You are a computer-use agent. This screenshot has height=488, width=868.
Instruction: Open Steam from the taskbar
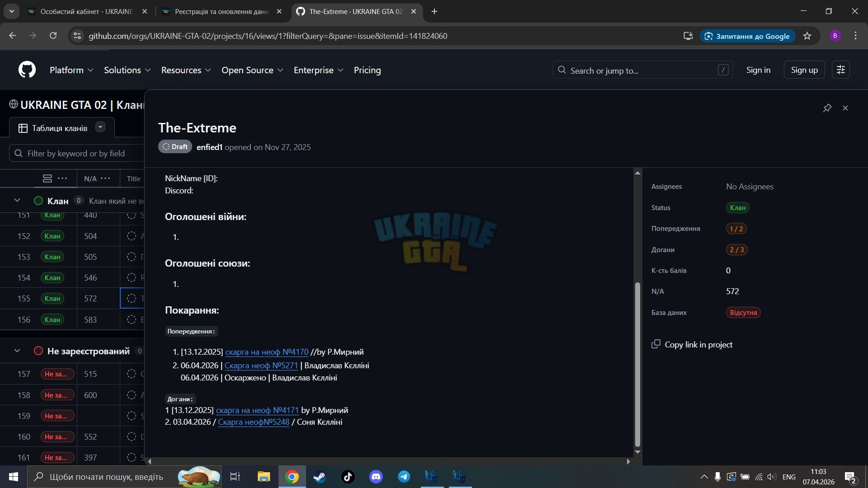click(x=320, y=477)
